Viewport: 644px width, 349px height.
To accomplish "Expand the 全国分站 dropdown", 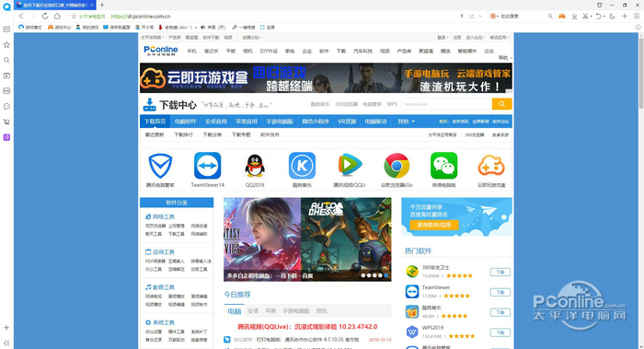I will [252, 38].
